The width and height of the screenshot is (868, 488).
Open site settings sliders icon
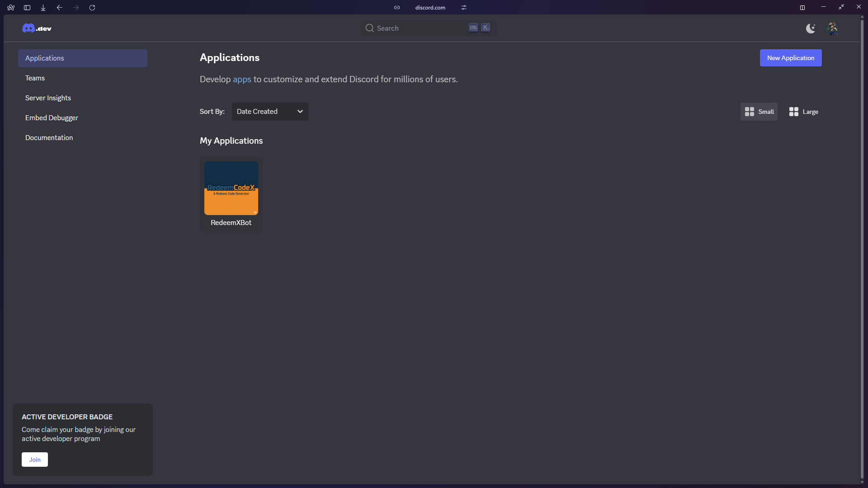464,8
